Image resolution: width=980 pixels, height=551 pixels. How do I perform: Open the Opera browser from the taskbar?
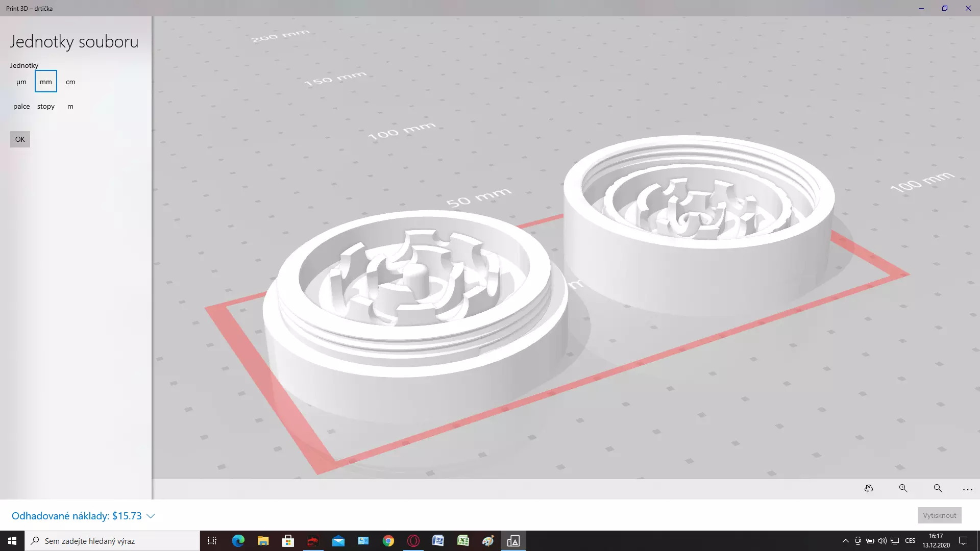coord(413,541)
